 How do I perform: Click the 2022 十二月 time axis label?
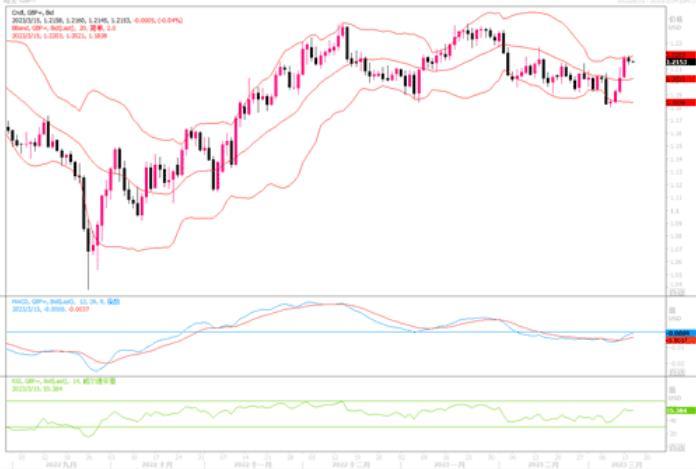pos(346,461)
